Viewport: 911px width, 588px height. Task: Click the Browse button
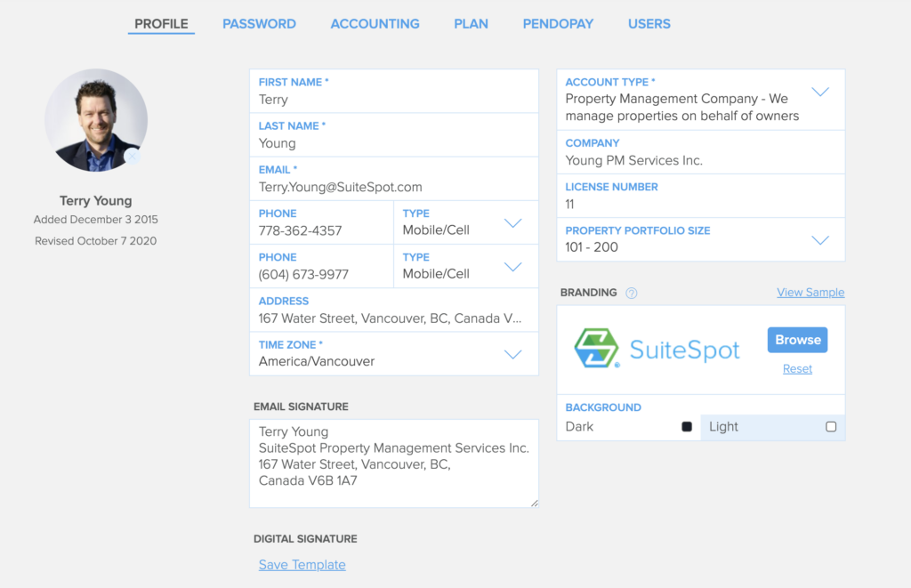798,340
